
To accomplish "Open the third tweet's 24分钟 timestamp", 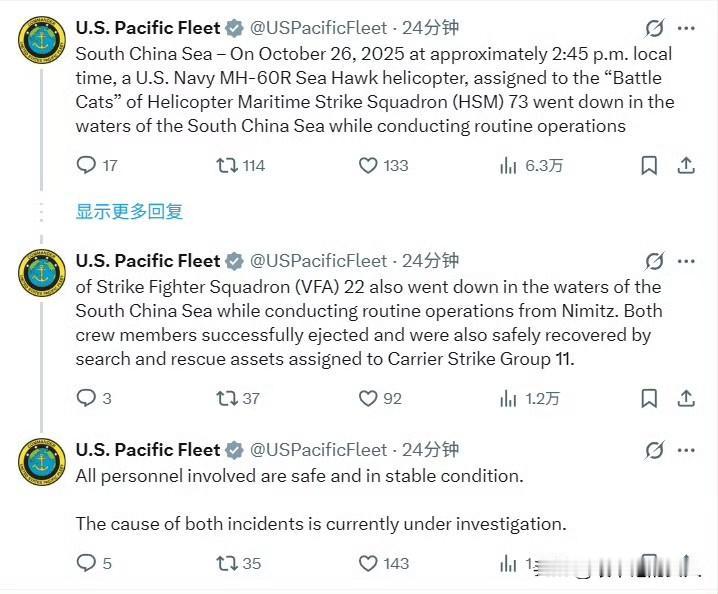I will 430,450.
